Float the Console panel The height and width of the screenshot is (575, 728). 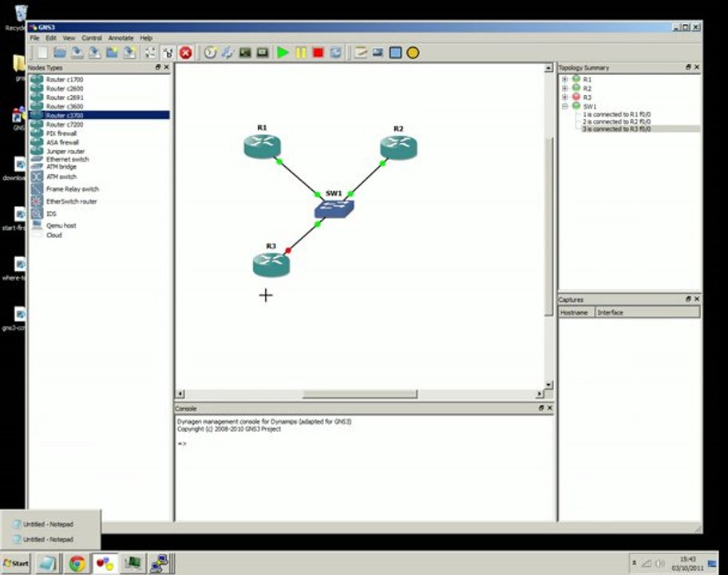point(541,408)
